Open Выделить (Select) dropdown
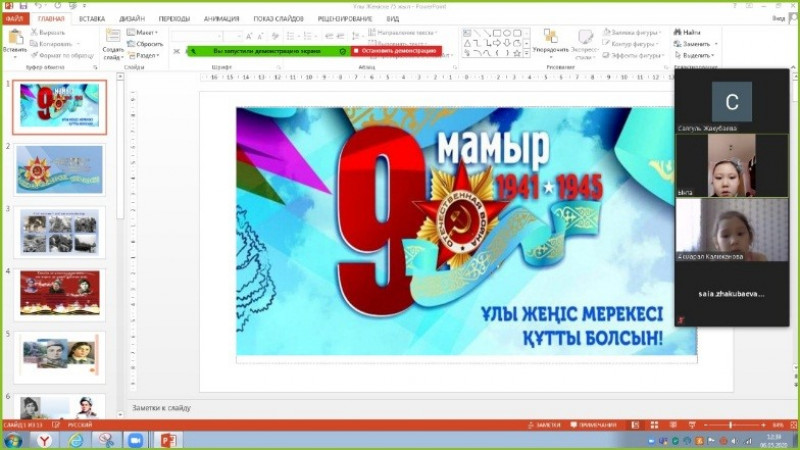This screenshot has height=450, width=800. [x=694, y=55]
